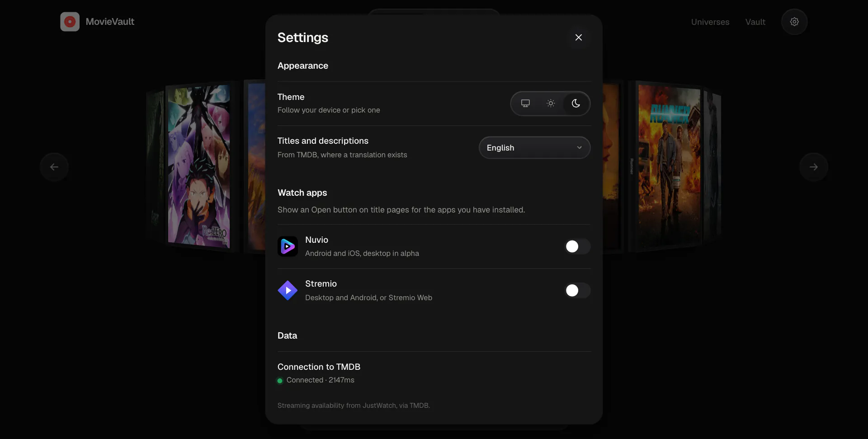Click the previous carousel arrow
The image size is (868, 439).
(54, 167)
